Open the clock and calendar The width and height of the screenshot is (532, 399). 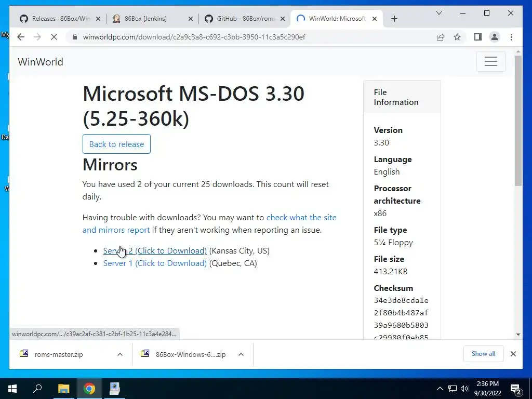487,389
